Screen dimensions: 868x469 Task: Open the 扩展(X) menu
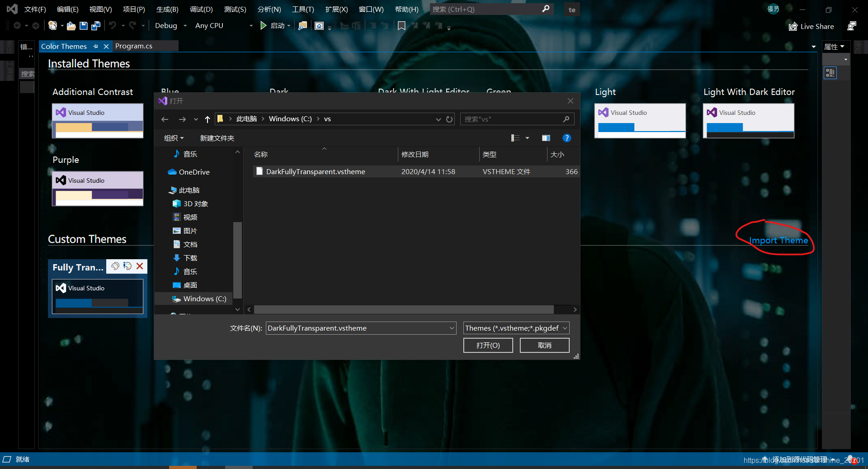point(336,9)
